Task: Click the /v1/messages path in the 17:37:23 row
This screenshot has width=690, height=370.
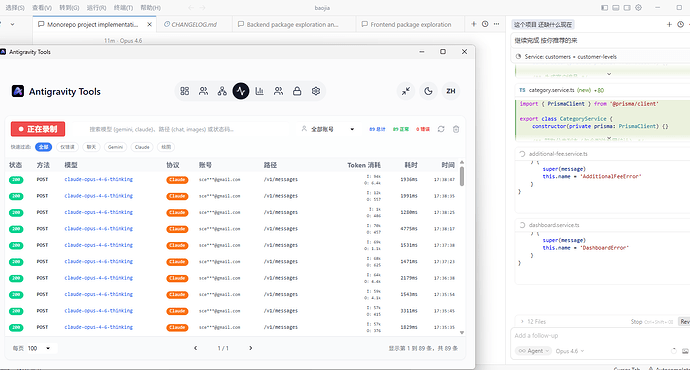Action: [281, 261]
